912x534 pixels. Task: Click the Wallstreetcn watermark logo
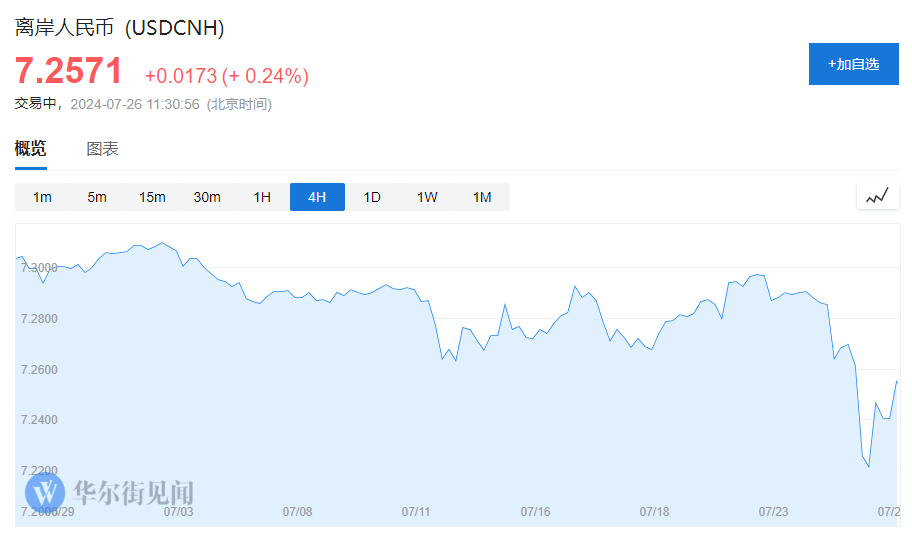tap(110, 492)
